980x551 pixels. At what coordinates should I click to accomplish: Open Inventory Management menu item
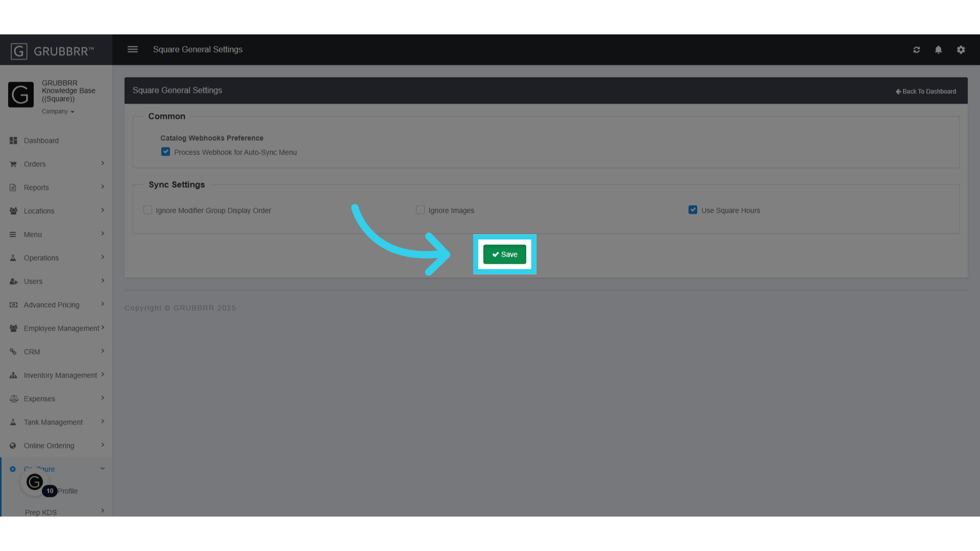[x=56, y=375]
